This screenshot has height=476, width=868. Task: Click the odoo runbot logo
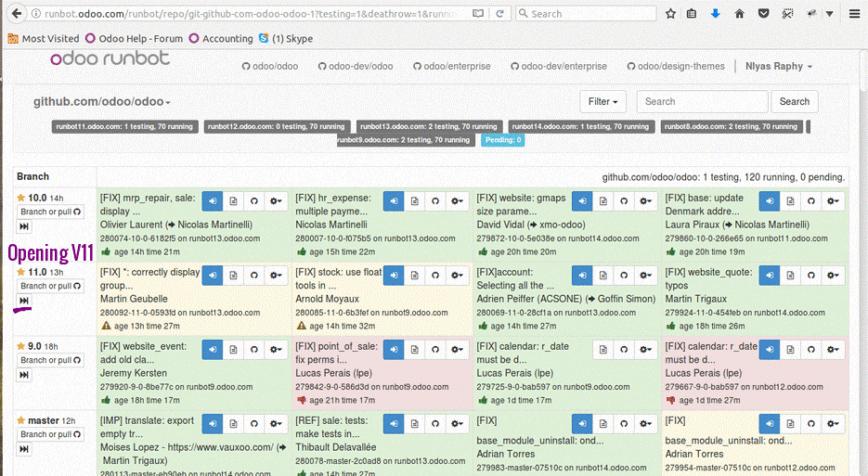pyautogui.click(x=110, y=58)
